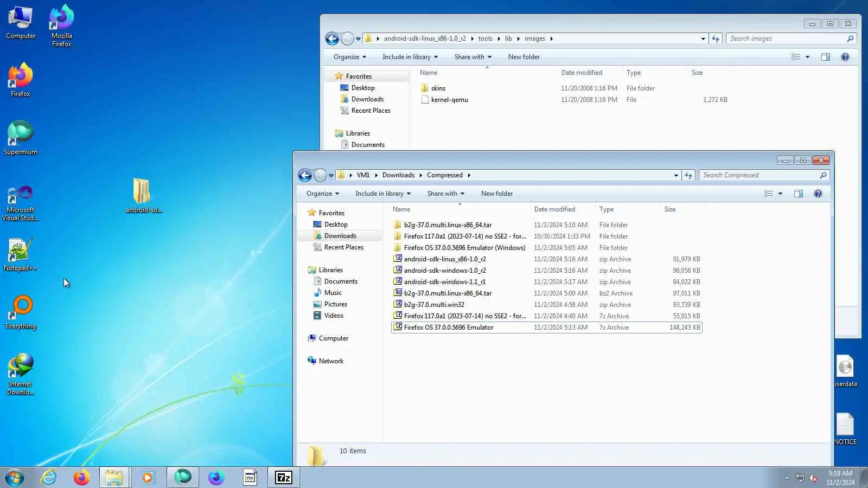
Task: Refresh the Compressed folder view
Action: point(688,175)
